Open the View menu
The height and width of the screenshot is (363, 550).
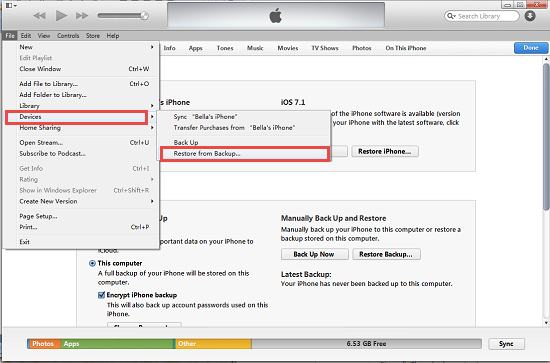tap(44, 36)
